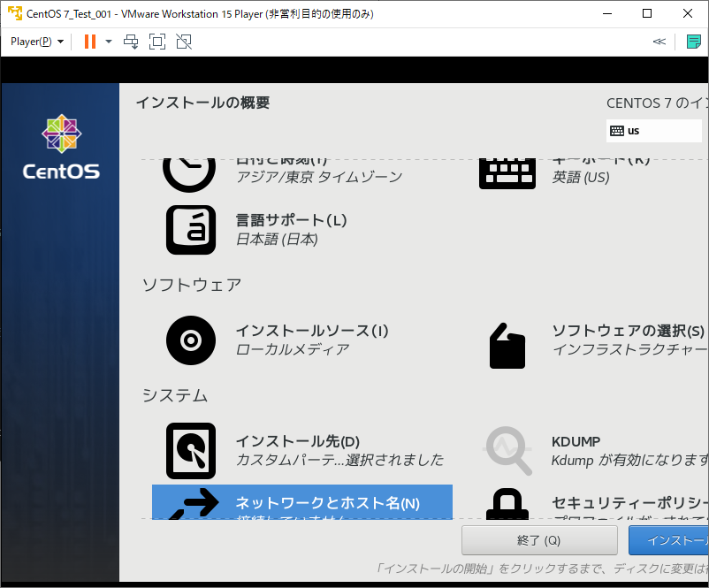Click the network and hostname arrows icon
The height and width of the screenshot is (588, 709).
click(194, 503)
